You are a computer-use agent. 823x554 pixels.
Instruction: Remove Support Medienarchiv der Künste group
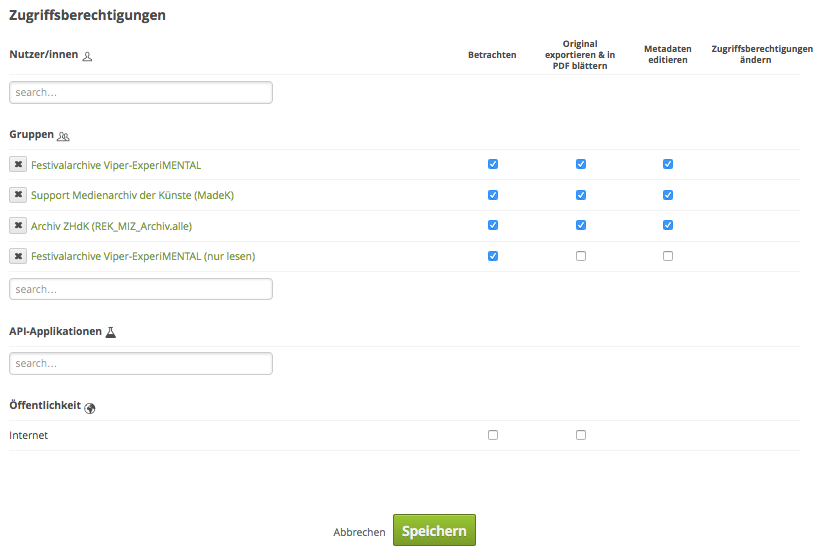point(18,195)
